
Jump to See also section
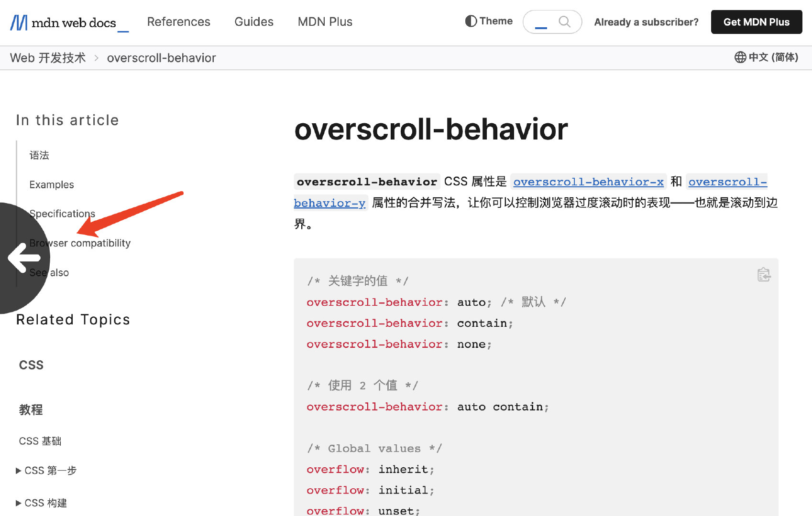[x=49, y=273]
